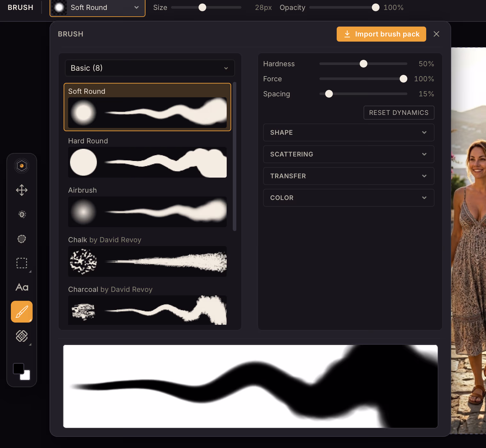Screen dimensions: 486x448
Task: Click the 100% opacity value in toolbar
Action: click(394, 7)
